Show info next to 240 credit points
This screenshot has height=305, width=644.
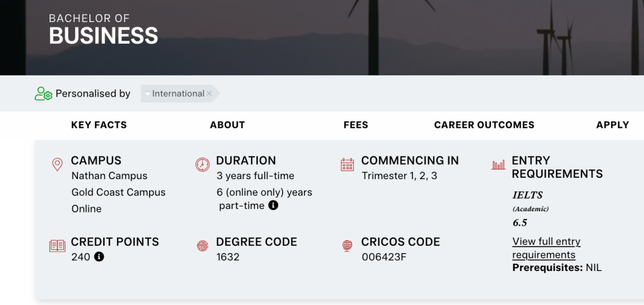[x=99, y=257]
